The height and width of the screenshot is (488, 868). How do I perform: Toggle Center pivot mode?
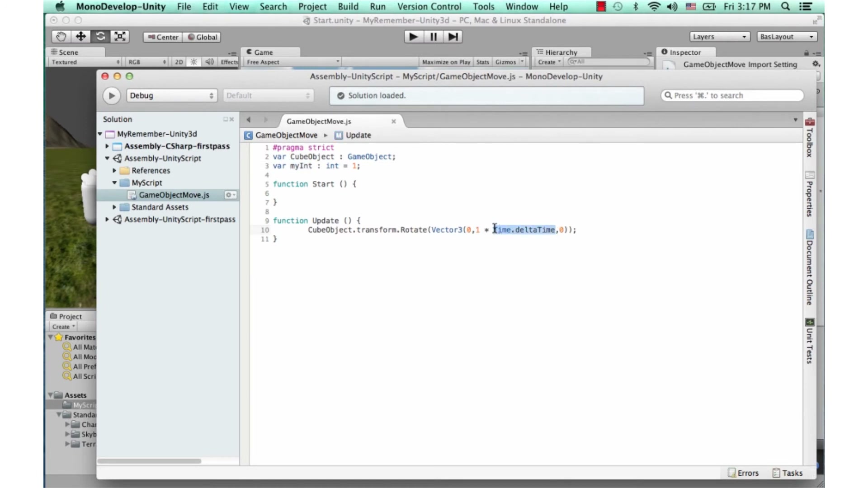[x=163, y=37]
